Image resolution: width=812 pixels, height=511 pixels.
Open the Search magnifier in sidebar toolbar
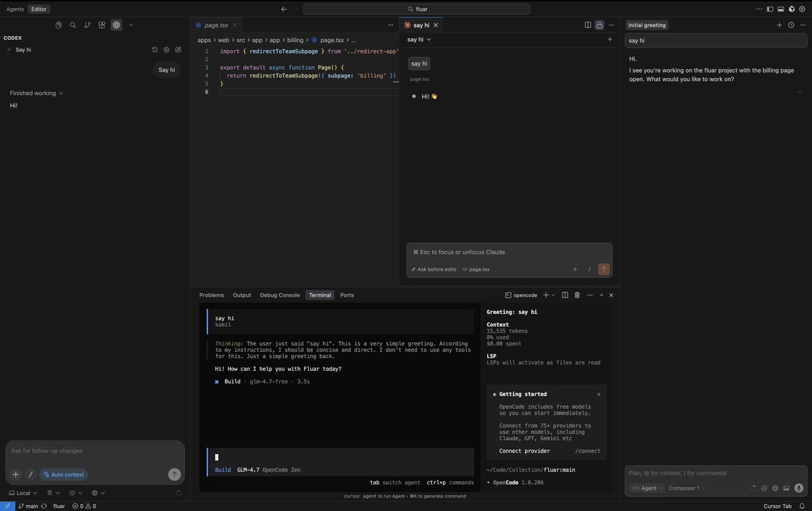tap(73, 25)
